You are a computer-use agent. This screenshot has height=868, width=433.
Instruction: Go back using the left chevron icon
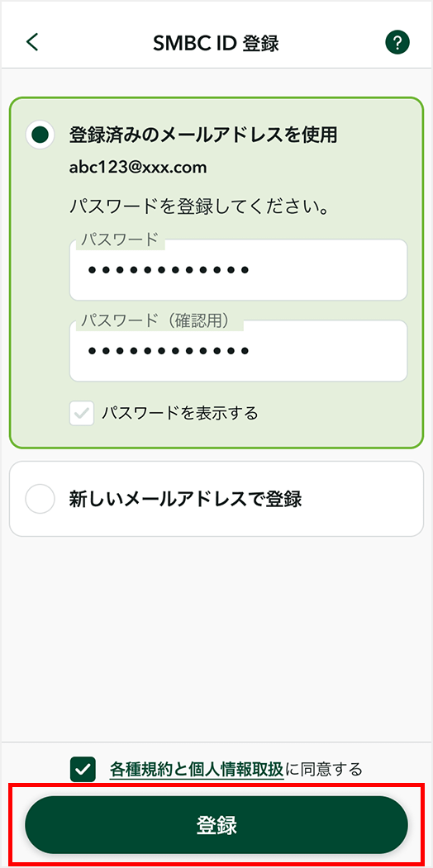click(33, 42)
